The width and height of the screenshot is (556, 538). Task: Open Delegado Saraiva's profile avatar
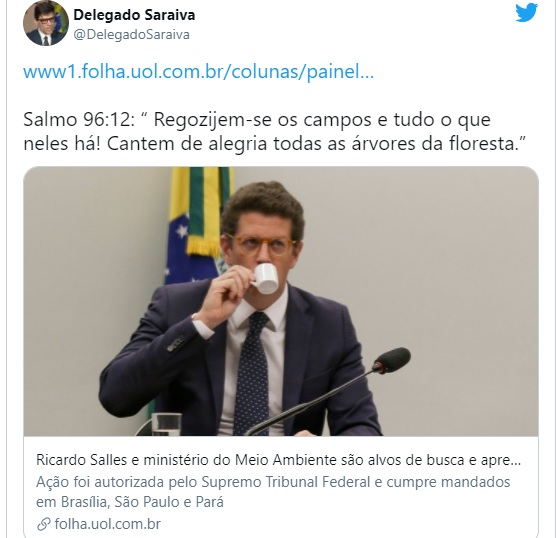(46, 23)
